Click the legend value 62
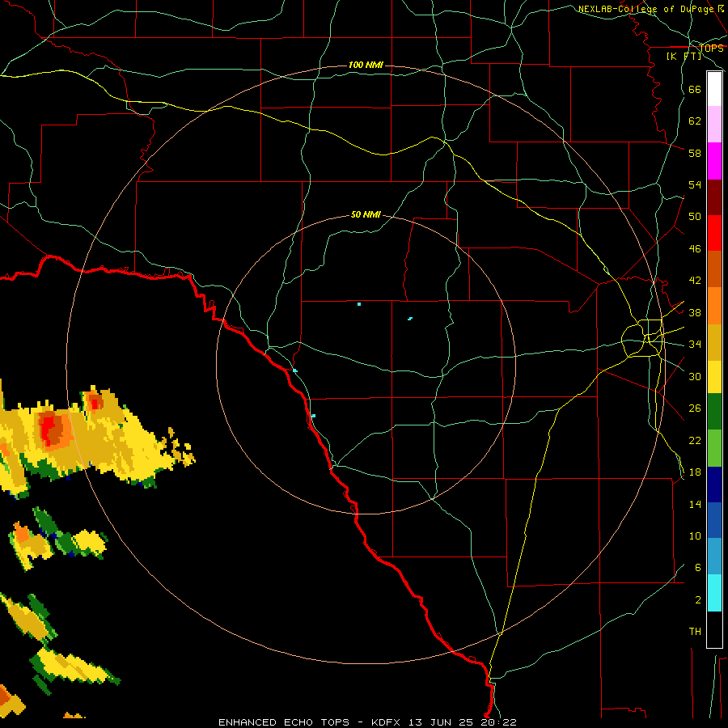The image size is (728, 728). (x=695, y=121)
